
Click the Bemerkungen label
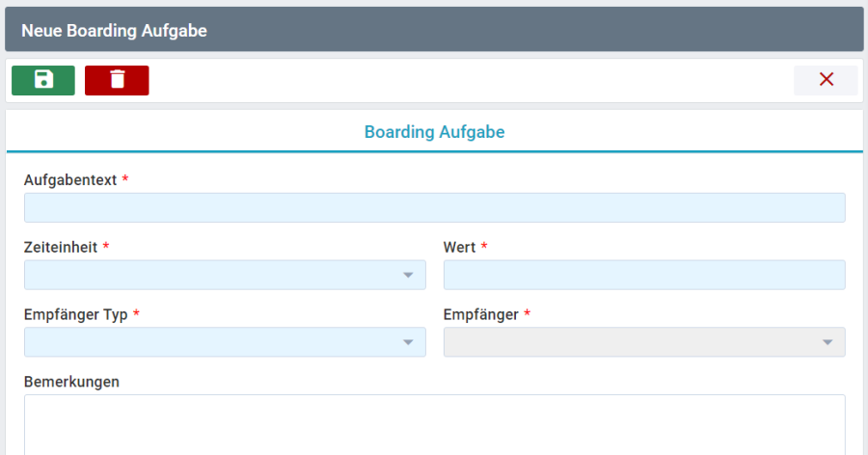click(x=71, y=382)
